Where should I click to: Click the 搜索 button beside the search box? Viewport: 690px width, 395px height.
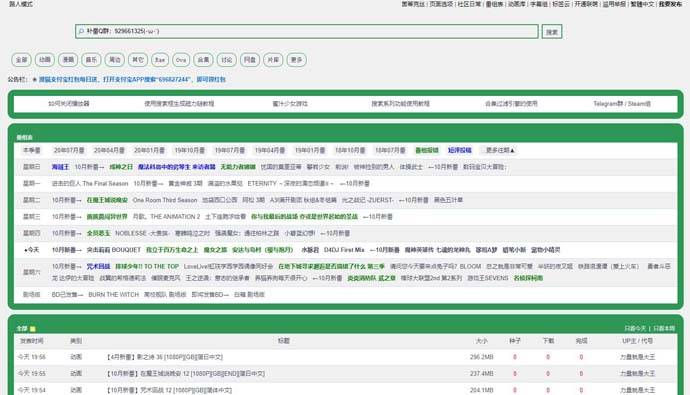tap(552, 32)
